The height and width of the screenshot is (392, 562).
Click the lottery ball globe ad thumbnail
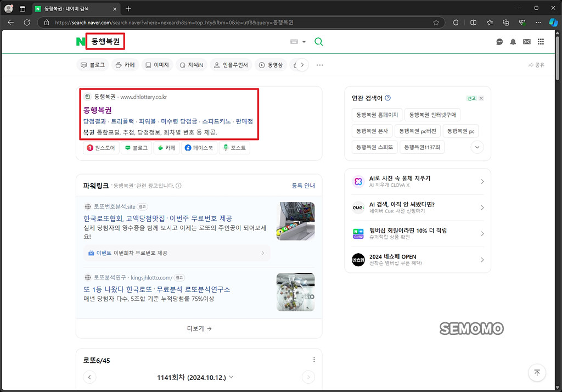pos(296,292)
